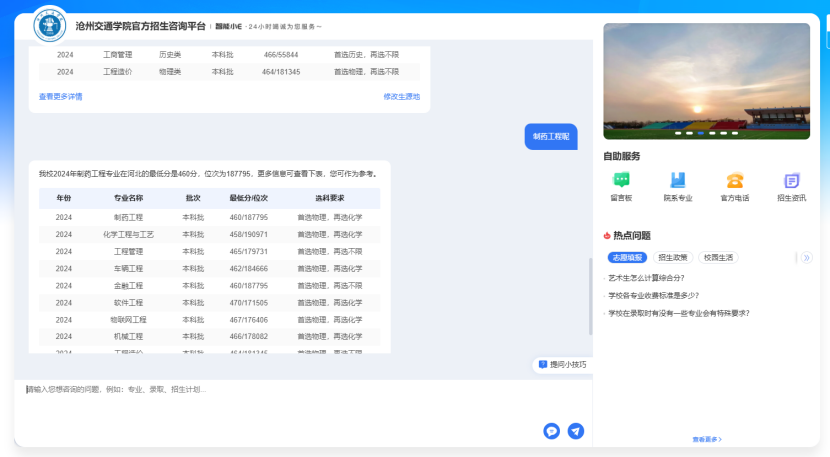Expand 查看更多 at bottom of right panel
Viewport: 830px width, 457px height.
click(706, 439)
